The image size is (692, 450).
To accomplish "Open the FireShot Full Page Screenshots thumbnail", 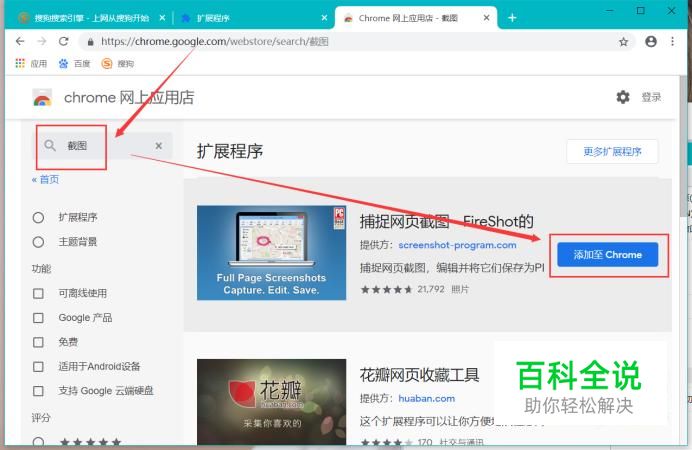I will [271, 252].
